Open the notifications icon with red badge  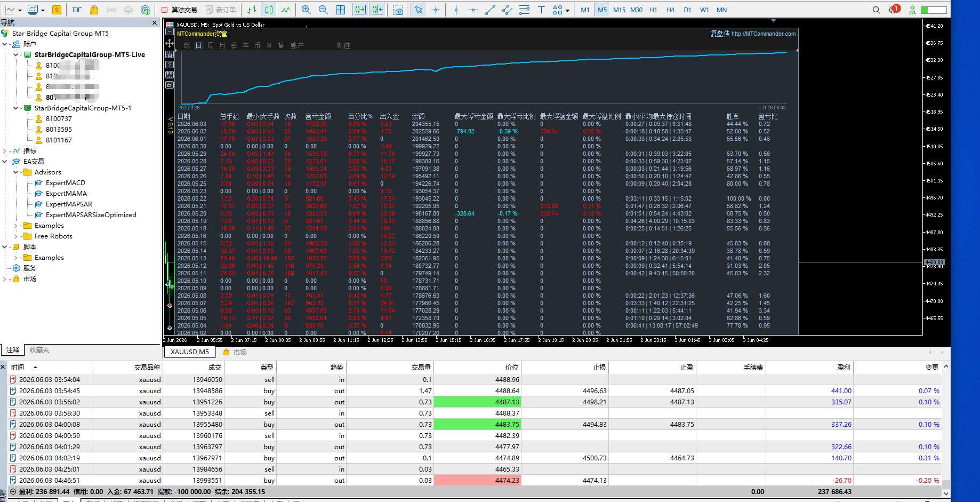pos(894,9)
